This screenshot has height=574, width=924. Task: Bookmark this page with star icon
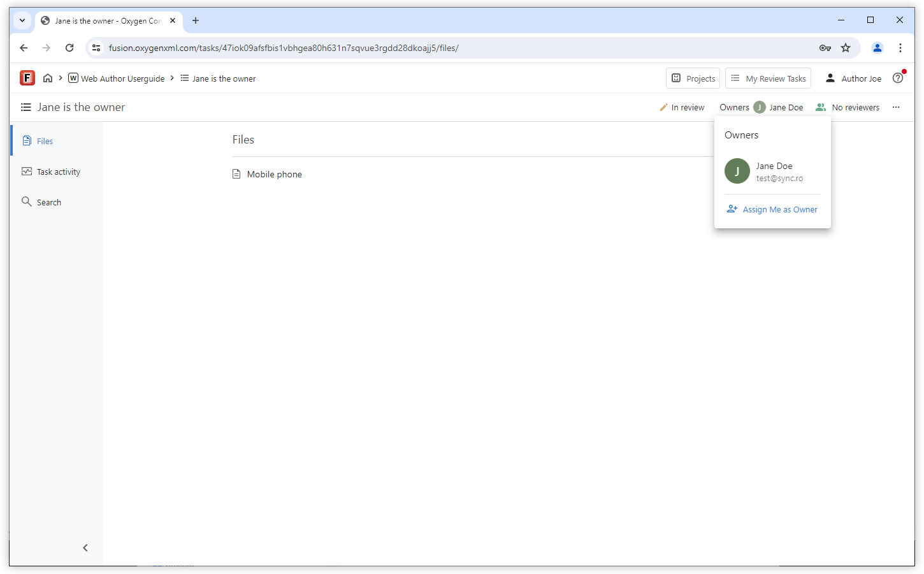tap(846, 48)
